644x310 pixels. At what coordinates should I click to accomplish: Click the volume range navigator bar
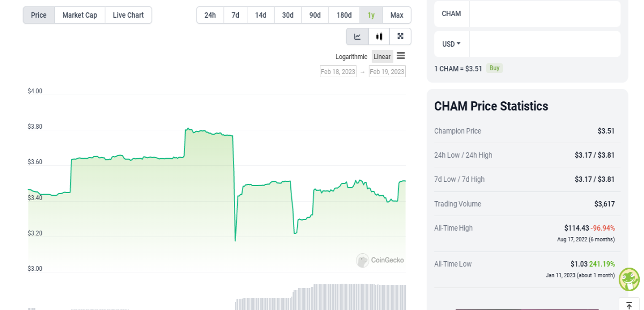pyautogui.click(x=217, y=297)
